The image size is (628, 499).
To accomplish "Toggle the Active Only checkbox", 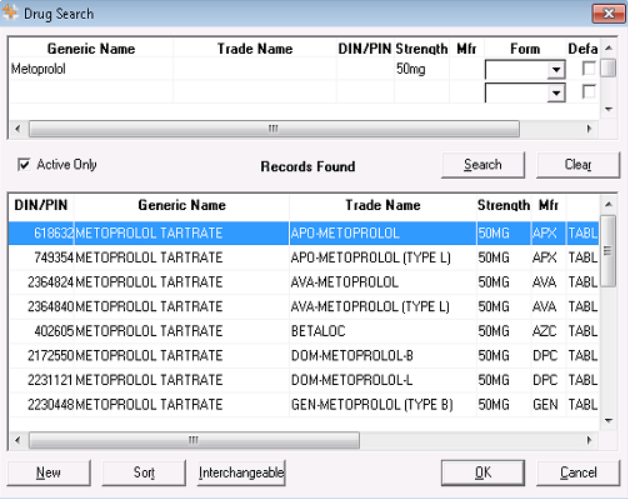I will tap(24, 164).
